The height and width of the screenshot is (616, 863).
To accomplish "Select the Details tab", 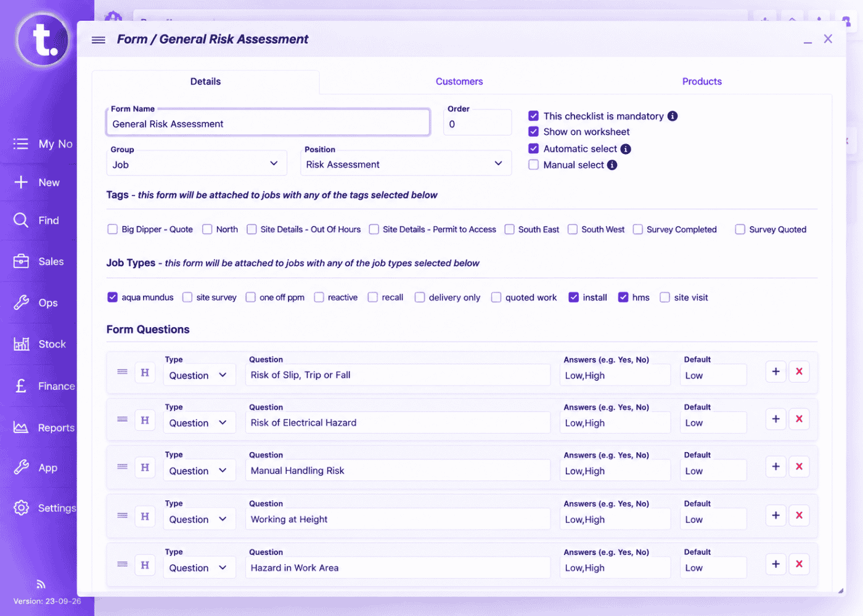I will pyautogui.click(x=205, y=81).
